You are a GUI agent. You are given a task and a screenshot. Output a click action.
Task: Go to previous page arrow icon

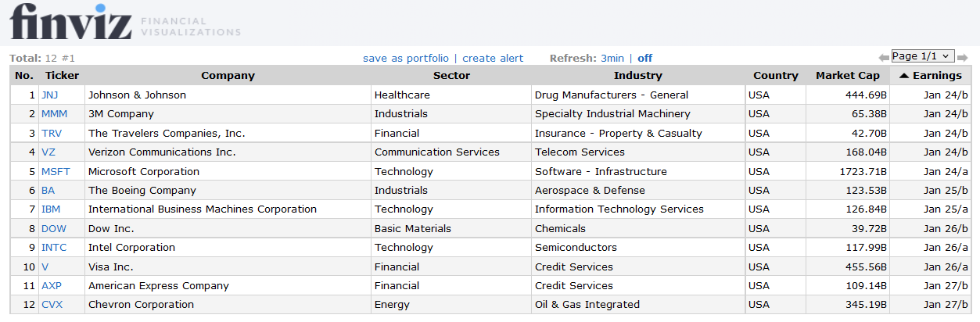pos(884,58)
